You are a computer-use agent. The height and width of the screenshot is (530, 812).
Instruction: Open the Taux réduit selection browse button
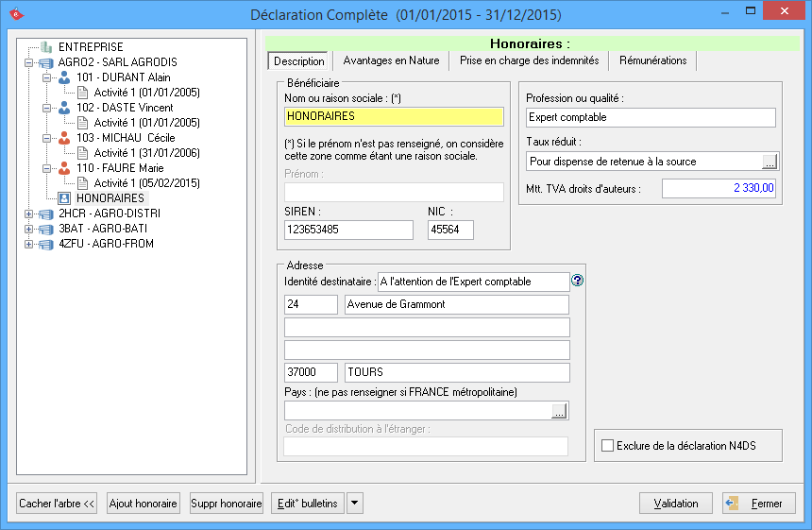click(769, 162)
